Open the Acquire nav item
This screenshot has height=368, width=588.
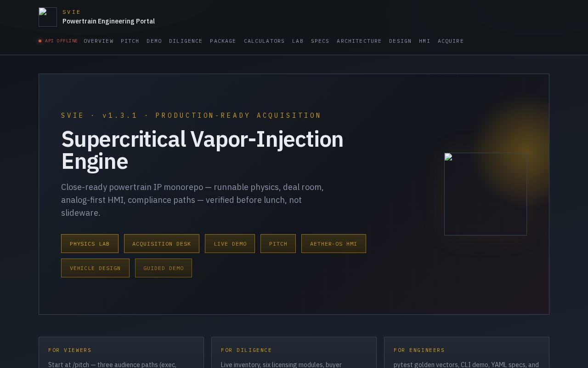(451, 41)
